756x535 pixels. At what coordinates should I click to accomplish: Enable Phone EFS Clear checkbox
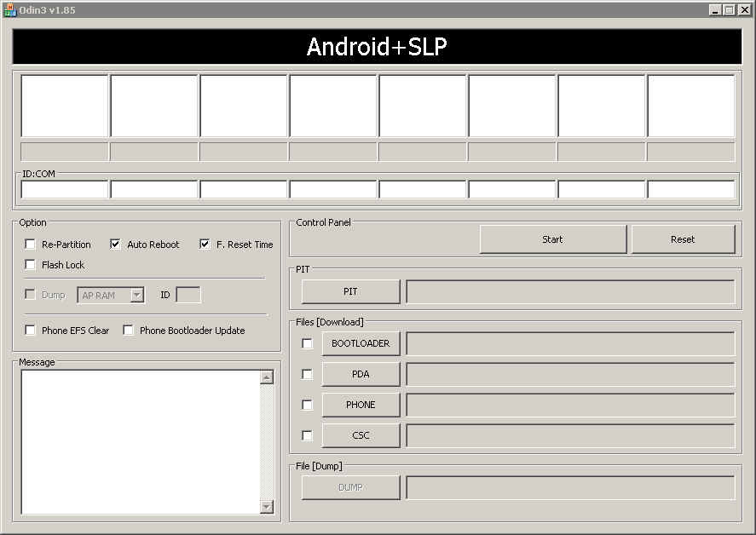click(x=30, y=331)
